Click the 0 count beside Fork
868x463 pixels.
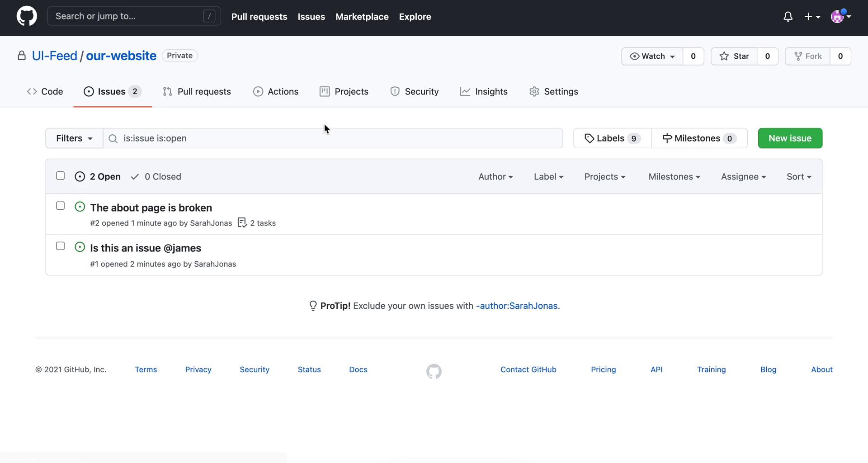[840, 56]
